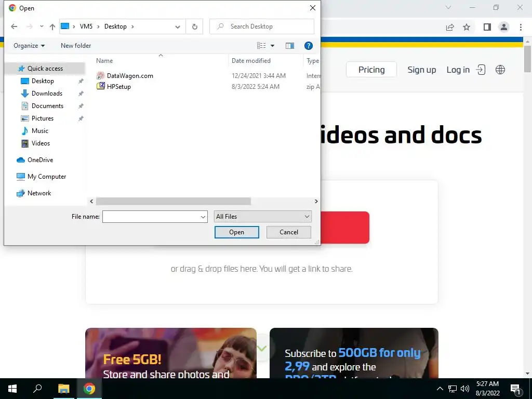Click the Open button
The image size is (532, 399).
point(236,232)
